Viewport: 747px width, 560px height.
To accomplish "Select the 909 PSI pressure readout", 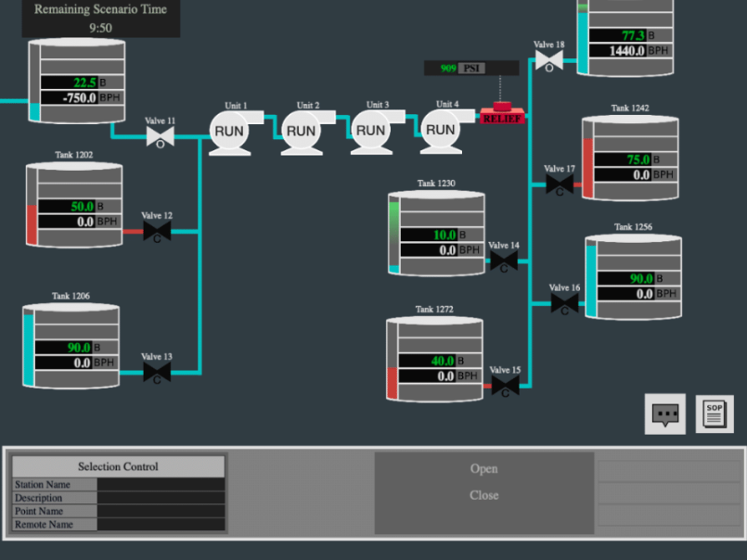I will click(x=460, y=69).
